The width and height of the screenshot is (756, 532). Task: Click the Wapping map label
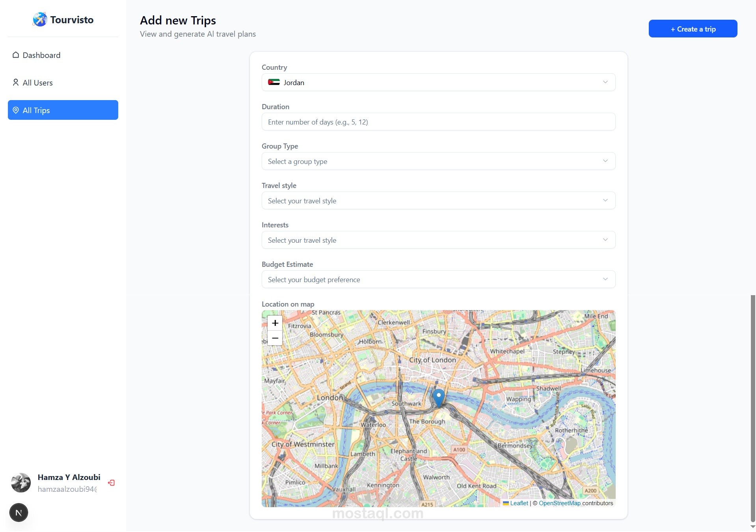click(x=519, y=399)
